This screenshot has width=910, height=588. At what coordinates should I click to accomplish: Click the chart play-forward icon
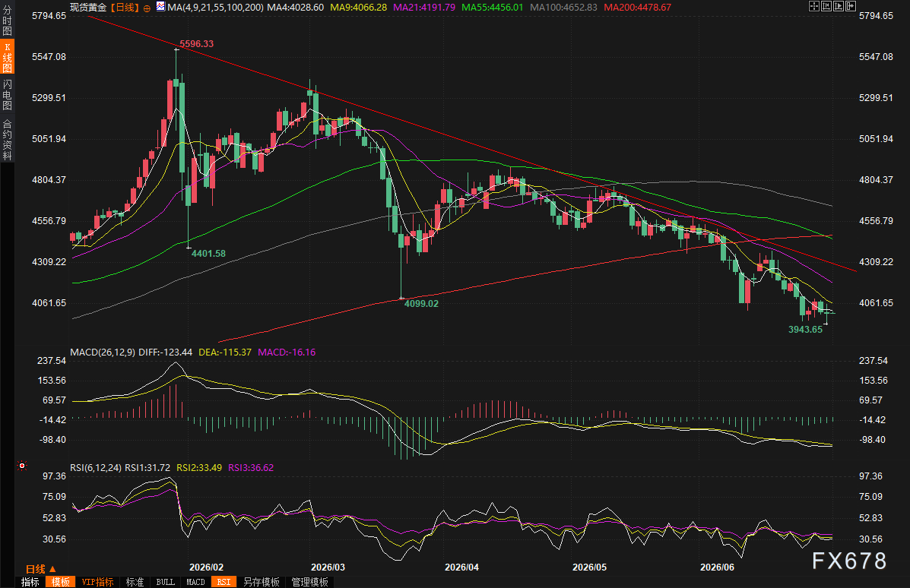tap(839, 6)
